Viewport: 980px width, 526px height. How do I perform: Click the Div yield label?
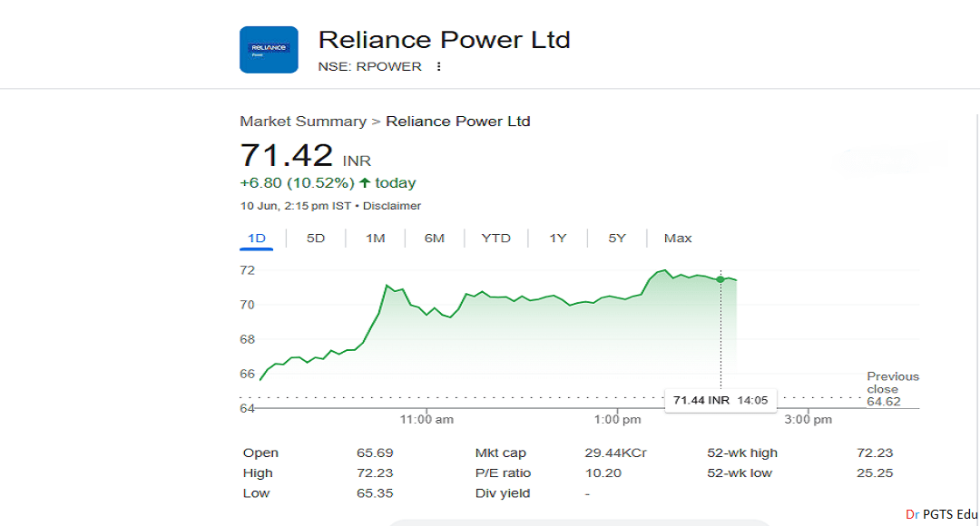coord(503,492)
